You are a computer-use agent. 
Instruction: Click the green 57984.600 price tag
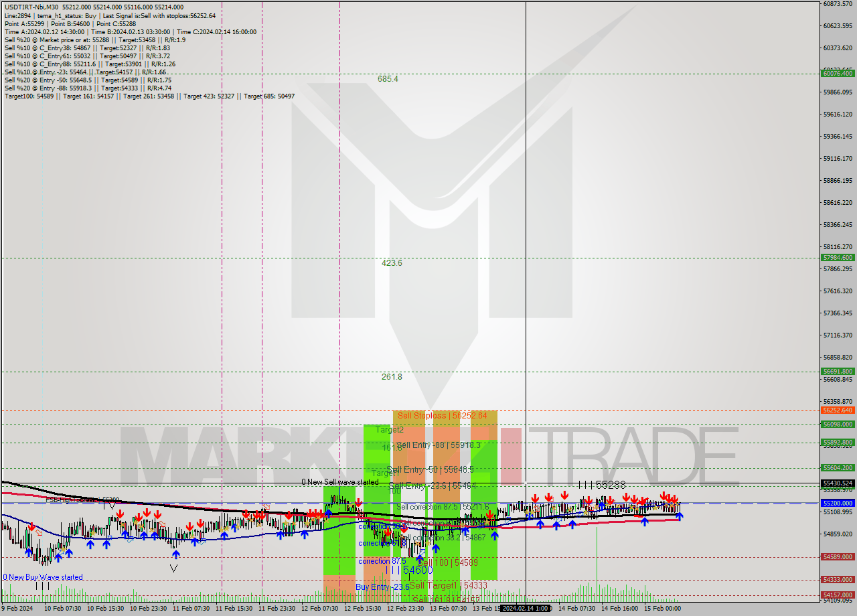tap(837, 258)
